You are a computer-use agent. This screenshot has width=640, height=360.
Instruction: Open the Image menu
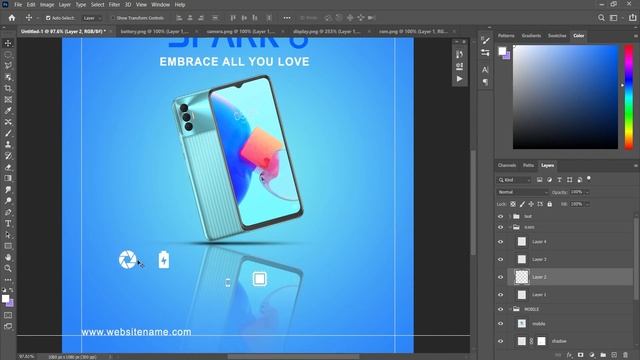[x=47, y=5]
